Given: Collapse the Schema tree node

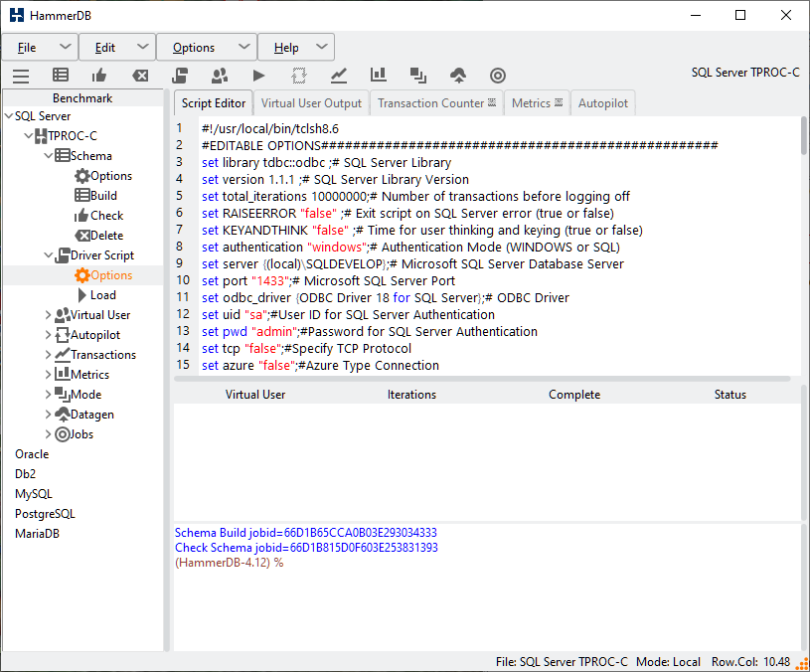Looking at the screenshot, I should pyautogui.click(x=48, y=155).
